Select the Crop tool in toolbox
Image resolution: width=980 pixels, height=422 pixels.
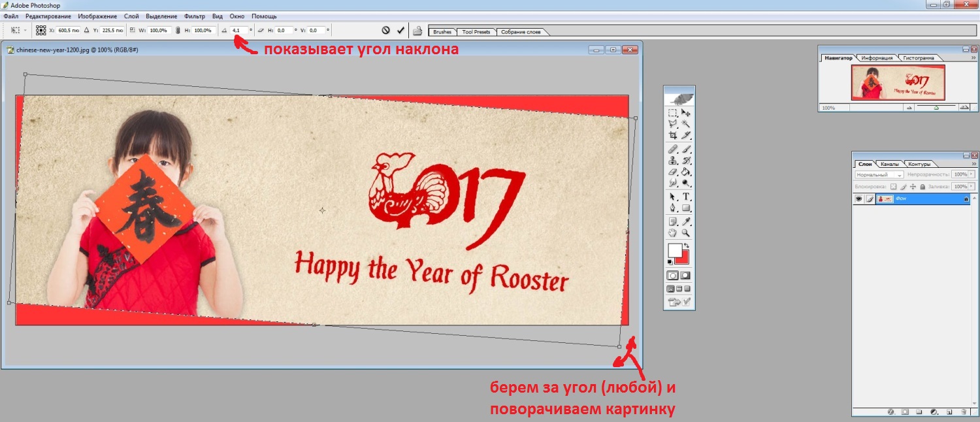(x=673, y=136)
